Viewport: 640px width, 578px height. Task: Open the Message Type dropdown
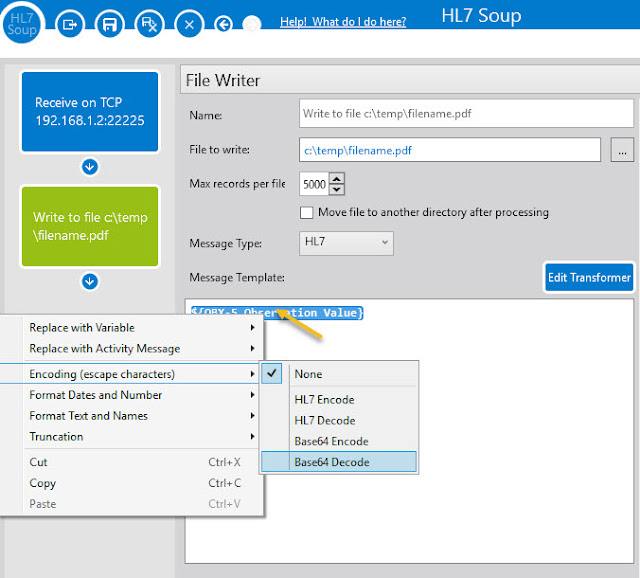click(346, 243)
